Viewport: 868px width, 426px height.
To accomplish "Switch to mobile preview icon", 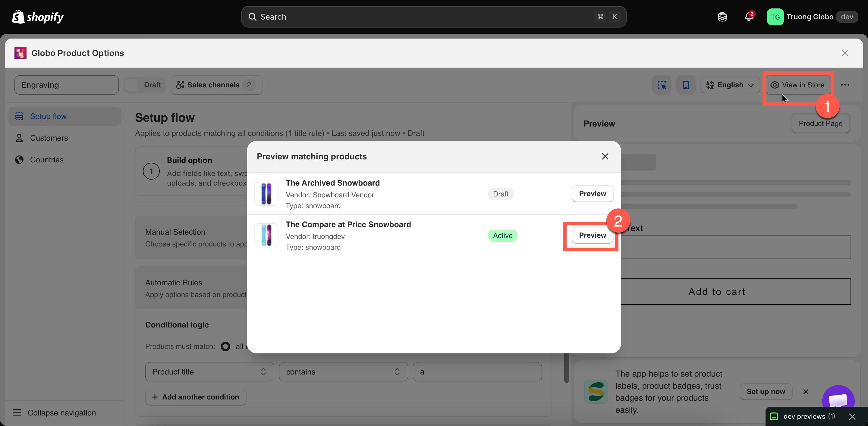I will 686,85.
